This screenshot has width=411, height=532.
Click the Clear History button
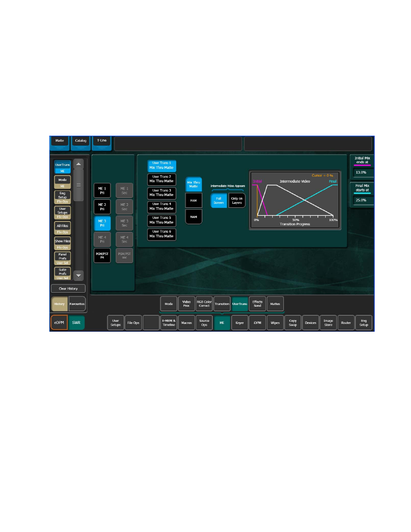tap(68, 289)
